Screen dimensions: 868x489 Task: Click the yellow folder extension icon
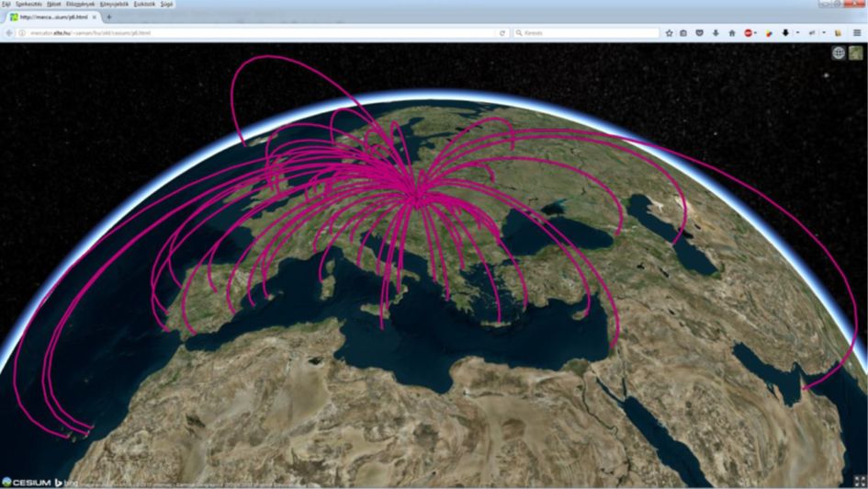pyautogui.click(x=838, y=33)
